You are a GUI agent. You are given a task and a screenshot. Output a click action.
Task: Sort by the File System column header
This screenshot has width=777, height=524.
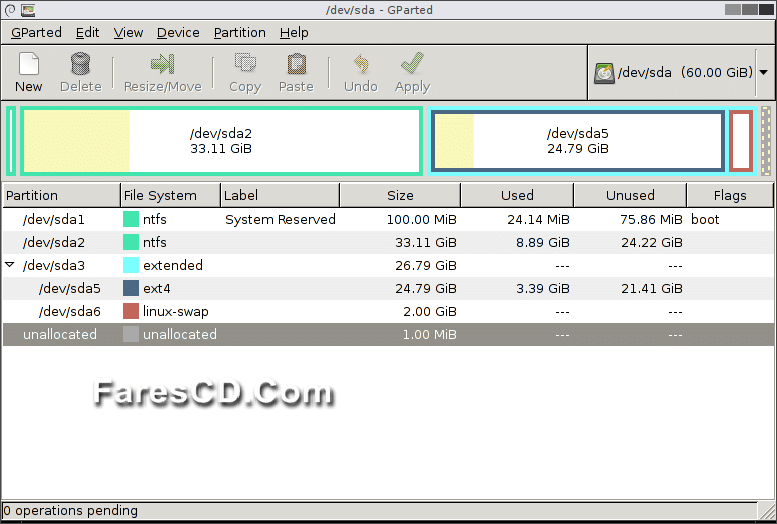click(x=170, y=195)
